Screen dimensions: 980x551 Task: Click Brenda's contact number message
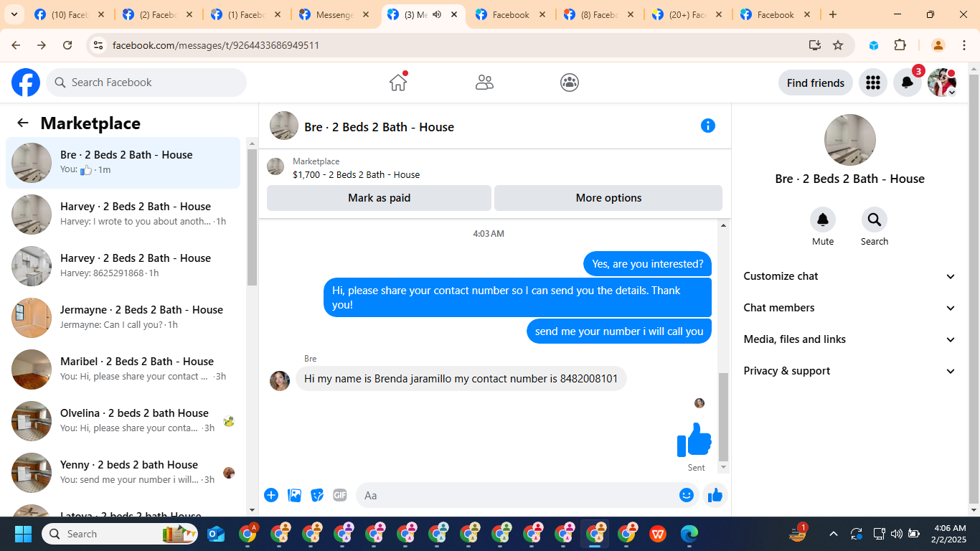point(461,379)
